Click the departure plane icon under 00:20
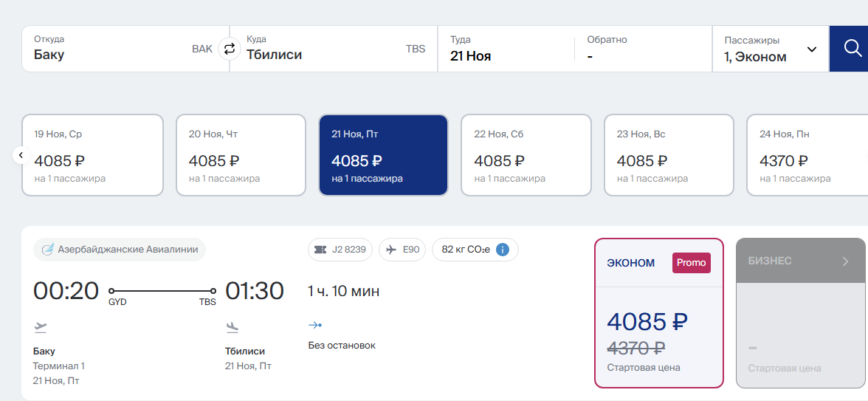This screenshot has width=868, height=401. tap(40, 327)
